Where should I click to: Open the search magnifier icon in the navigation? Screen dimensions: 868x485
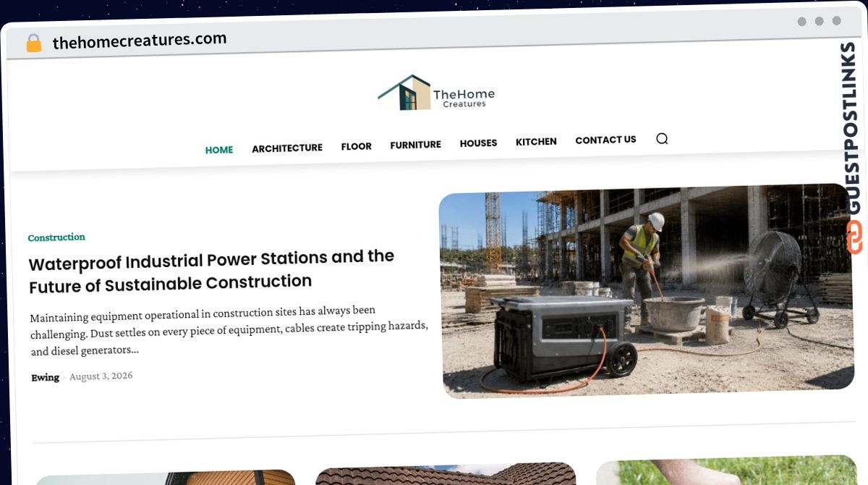tap(662, 138)
